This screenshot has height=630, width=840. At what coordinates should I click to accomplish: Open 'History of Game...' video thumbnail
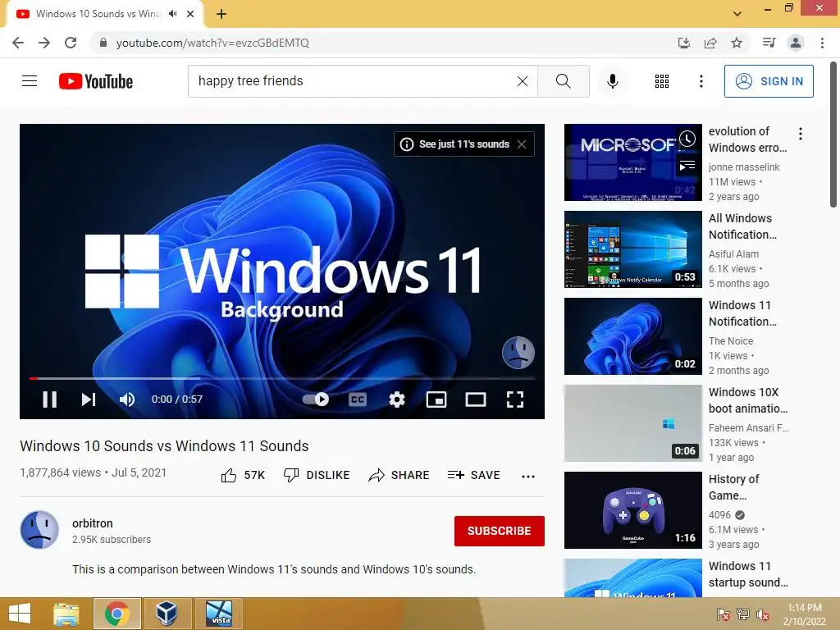(632, 510)
